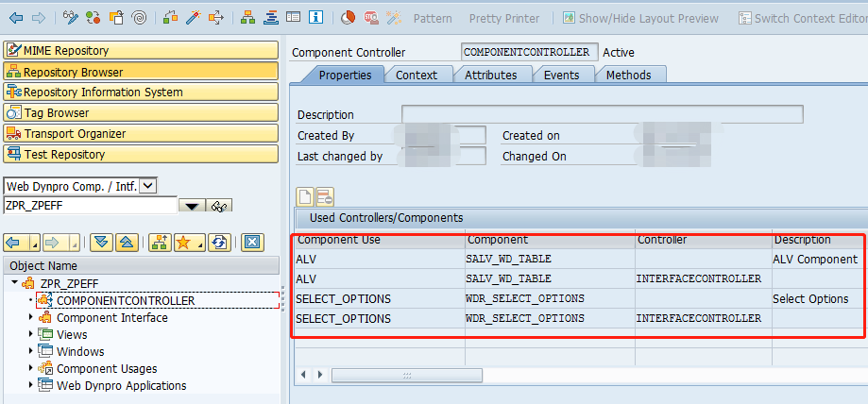Click Expand All Nodes double-down arrow
This screenshot has height=404, width=868.
(x=101, y=243)
